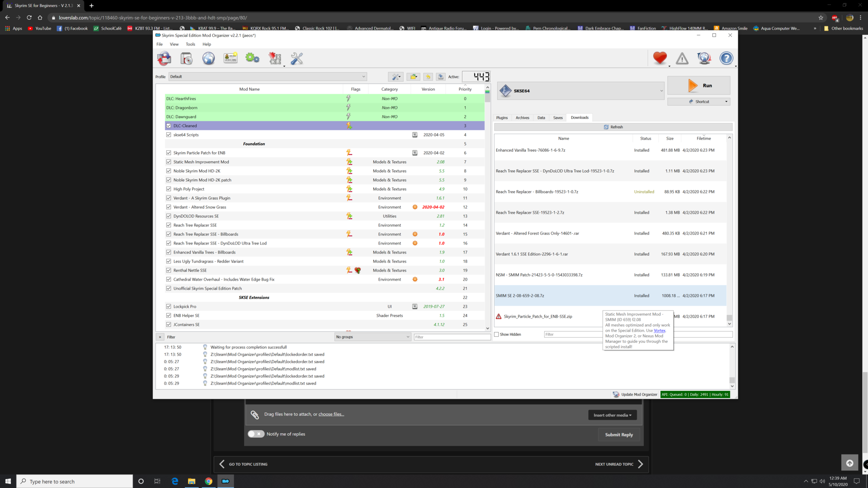Uncheck DynDOLOD Resources SE checkbox
The image size is (868, 488).
click(x=169, y=216)
